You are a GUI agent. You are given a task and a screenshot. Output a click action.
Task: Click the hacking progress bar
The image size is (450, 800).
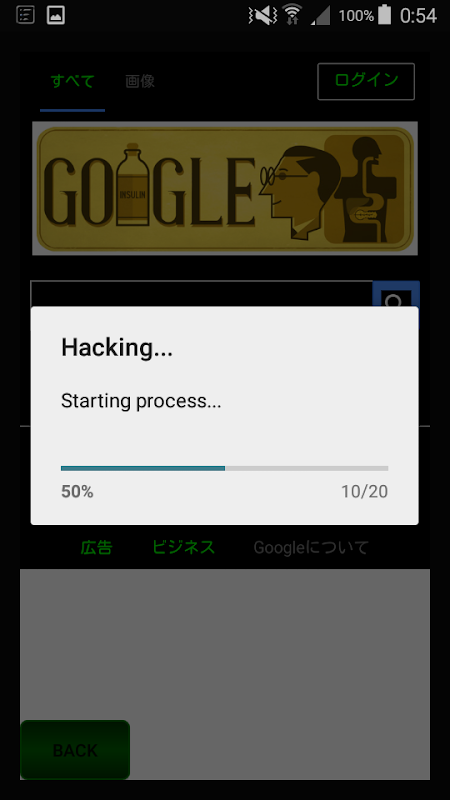[x=224, y=468]
